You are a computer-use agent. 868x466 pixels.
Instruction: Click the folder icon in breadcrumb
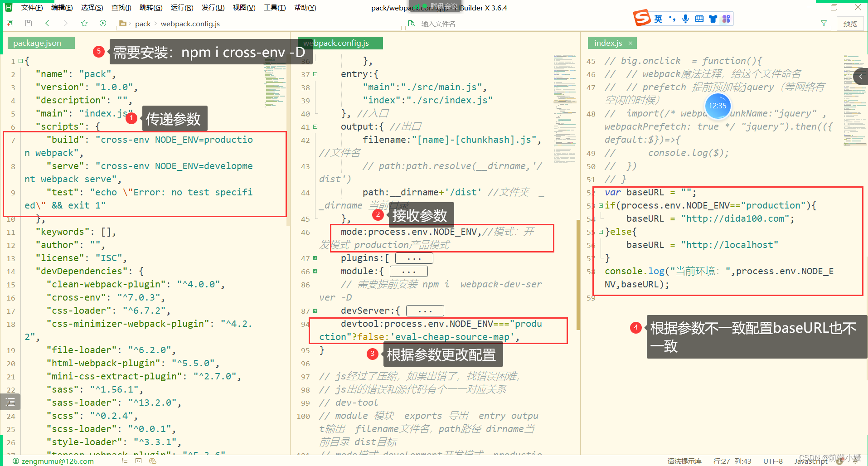click(x=122, y=23)
